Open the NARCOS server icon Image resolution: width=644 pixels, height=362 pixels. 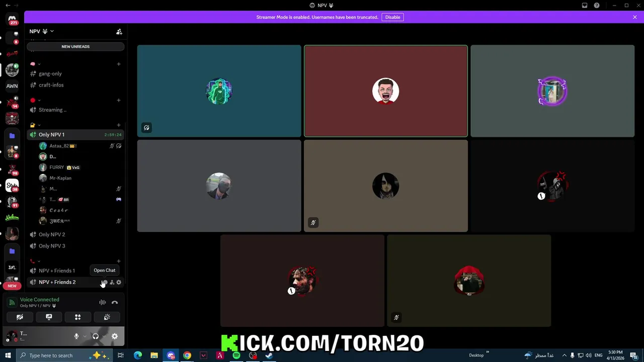tap(12, 70)
